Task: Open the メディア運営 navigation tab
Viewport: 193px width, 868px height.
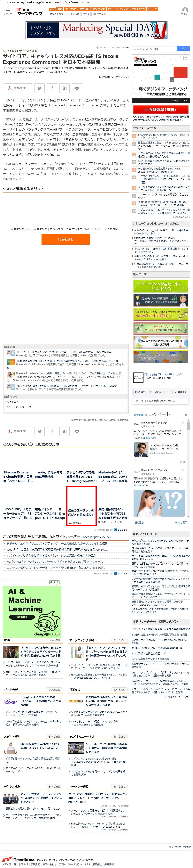Action: [98, 9]
